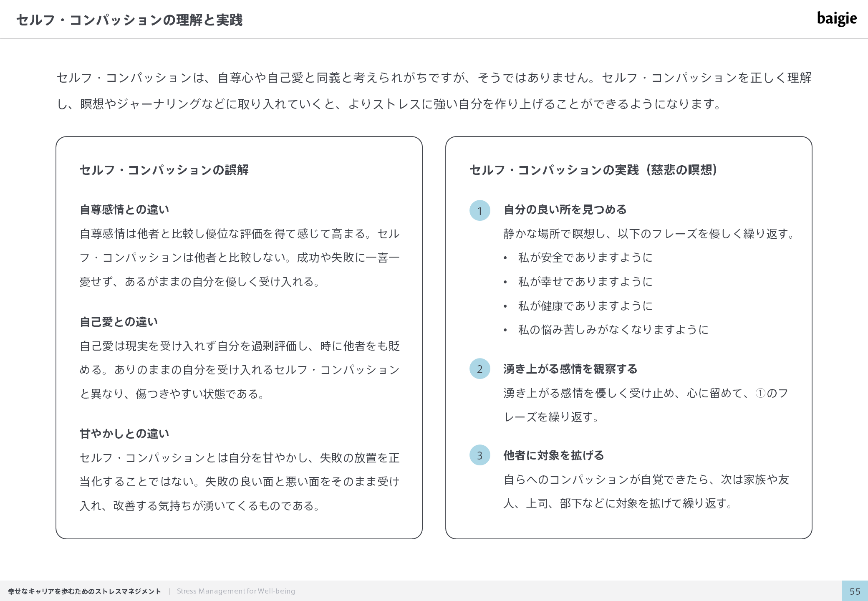
Task: Click the numbered circle 1 badge
Action: [x=480, y=210]
